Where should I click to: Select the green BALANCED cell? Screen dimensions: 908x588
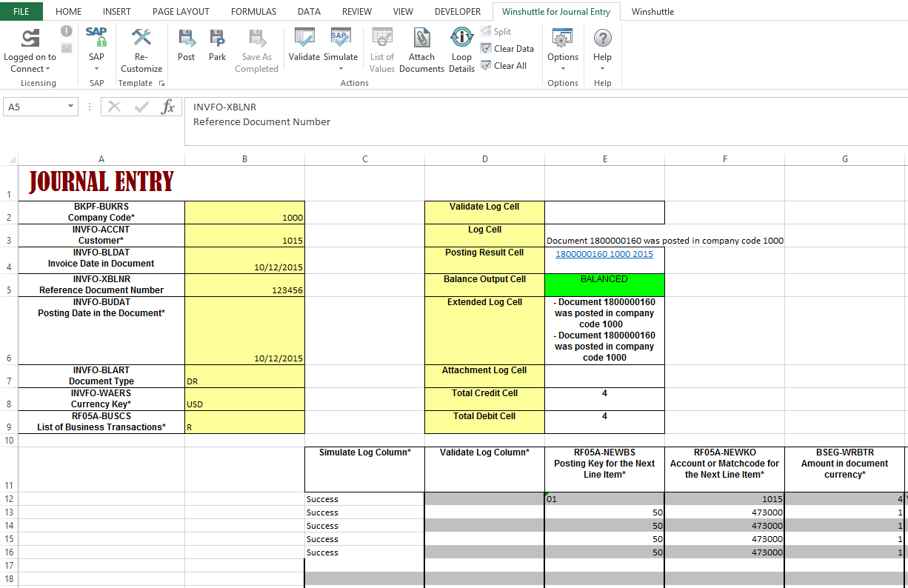click(604, 285)
